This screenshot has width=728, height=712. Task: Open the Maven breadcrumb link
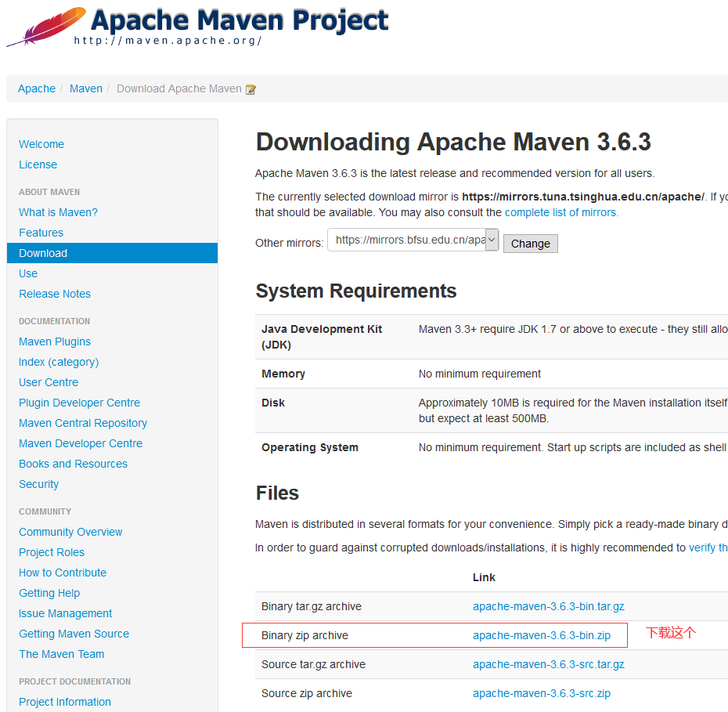(86, 89)
